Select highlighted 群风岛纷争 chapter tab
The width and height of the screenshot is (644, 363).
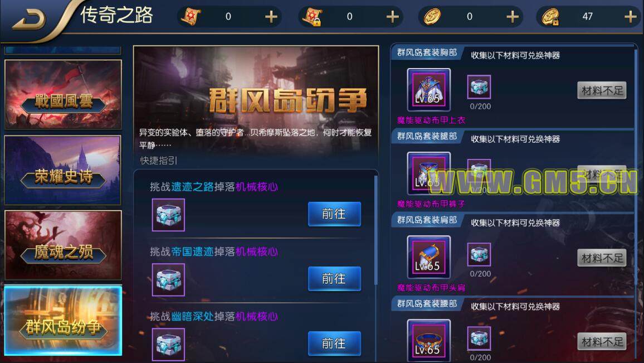pos(63,321)
